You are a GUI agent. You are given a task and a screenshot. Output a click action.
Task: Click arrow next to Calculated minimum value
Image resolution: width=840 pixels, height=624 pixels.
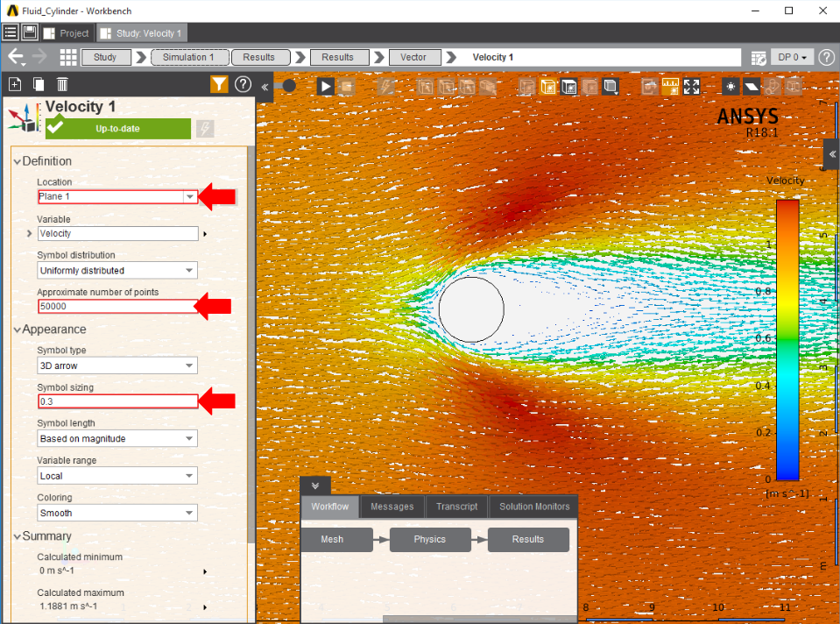[205, 572]
